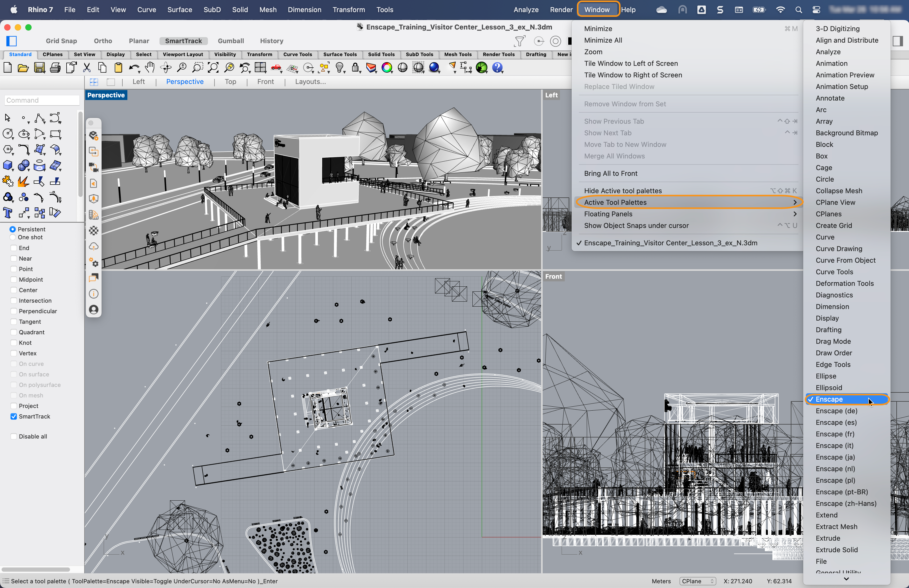
Task: Open the color wheel render colors icon
Action: coord(387,68)
